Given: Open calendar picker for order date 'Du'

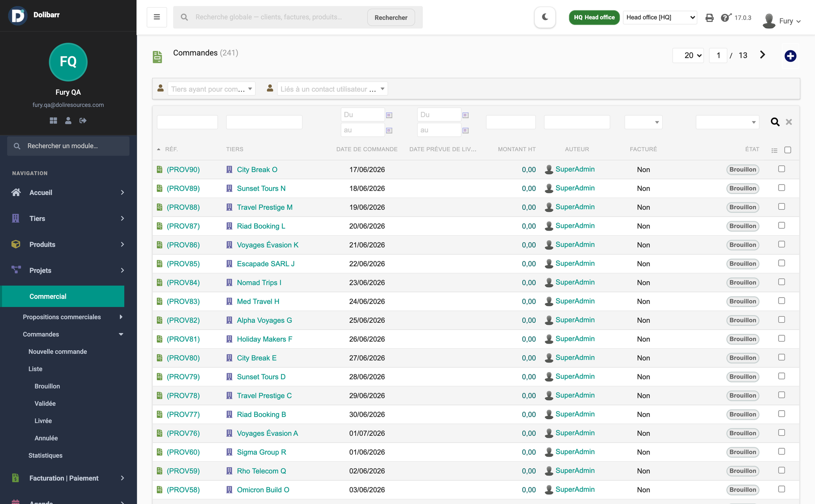Looking at the screenshot, I should coord(389,115).
